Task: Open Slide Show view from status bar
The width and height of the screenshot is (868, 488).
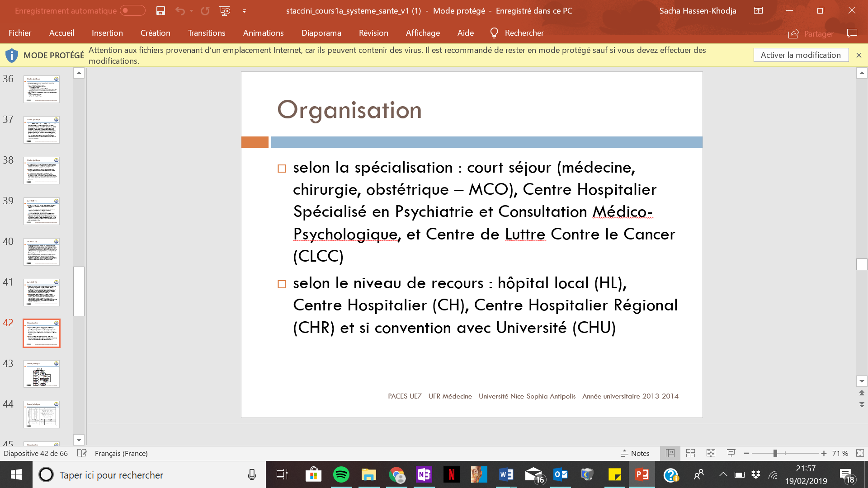Action: pos(731,453)
